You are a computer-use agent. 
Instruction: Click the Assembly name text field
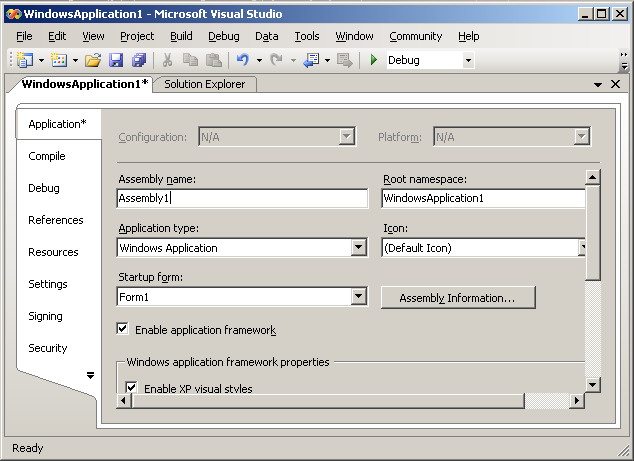[242, 198]
